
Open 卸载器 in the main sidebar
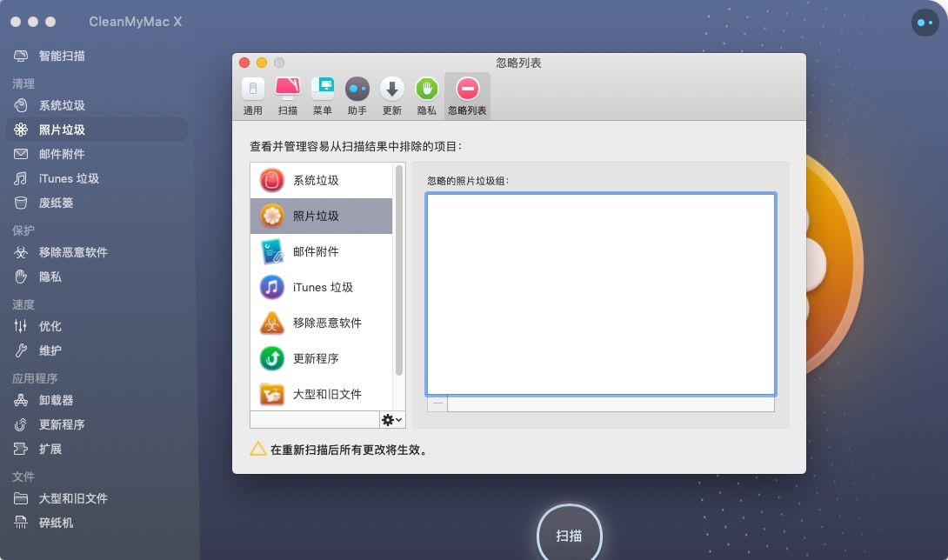click(x=97, y=400)
